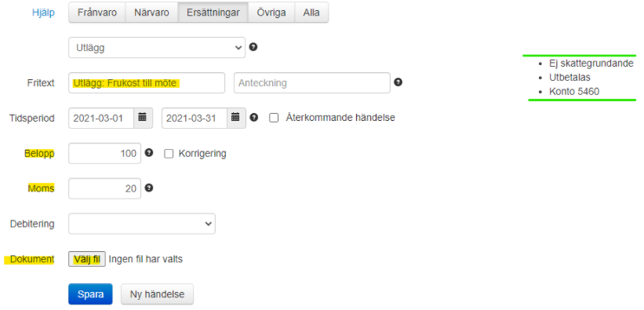Viewport: 644px width, 310px height.
Task: Open the Hjälp link
Action: [43, 13]
